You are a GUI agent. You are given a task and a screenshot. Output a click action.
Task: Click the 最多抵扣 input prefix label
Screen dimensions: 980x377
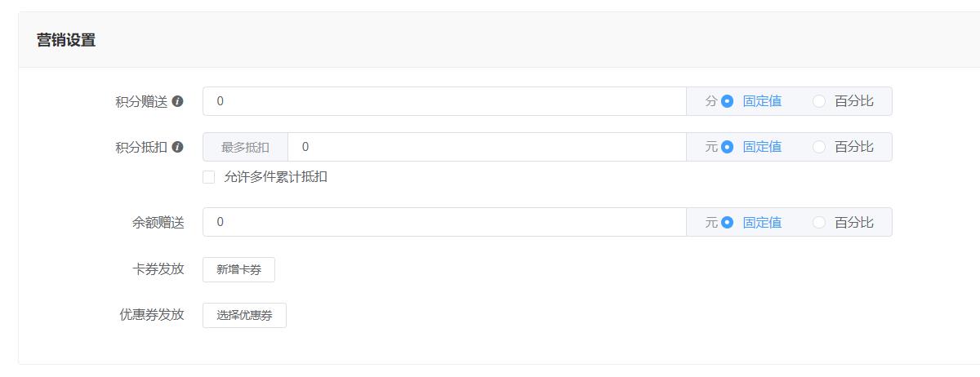pos(245,147)
